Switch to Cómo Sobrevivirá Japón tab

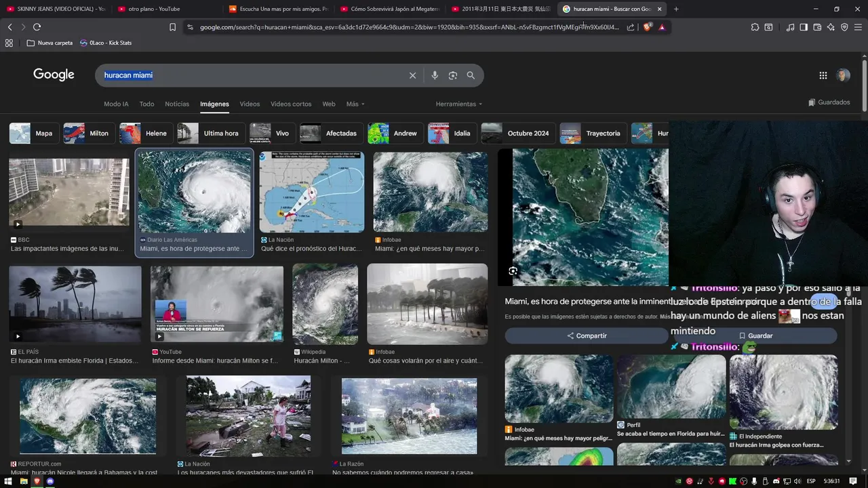pyautogui.click(x=390, y=9)
